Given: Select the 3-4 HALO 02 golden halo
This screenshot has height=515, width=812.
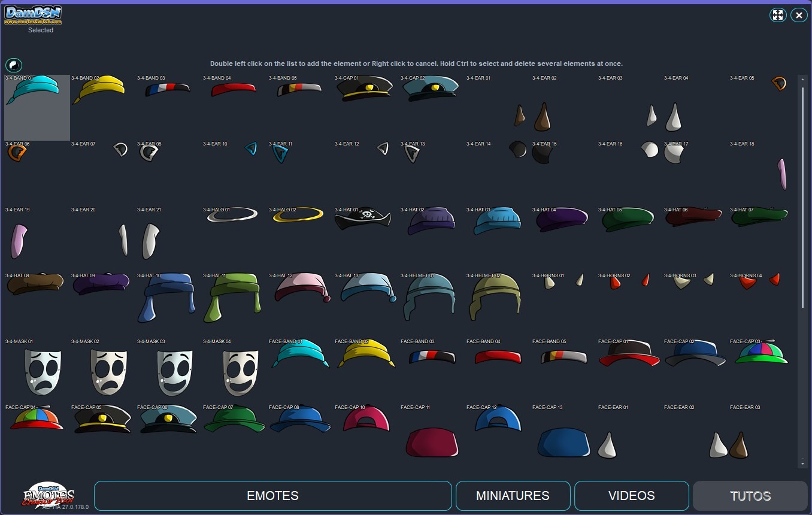Looking at the screenshot, I should (297, 213).
